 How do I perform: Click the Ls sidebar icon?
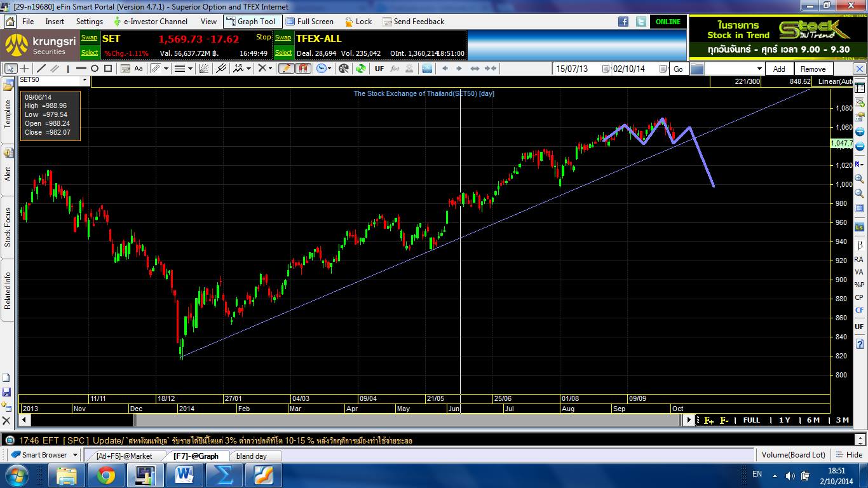click(859, 227)
